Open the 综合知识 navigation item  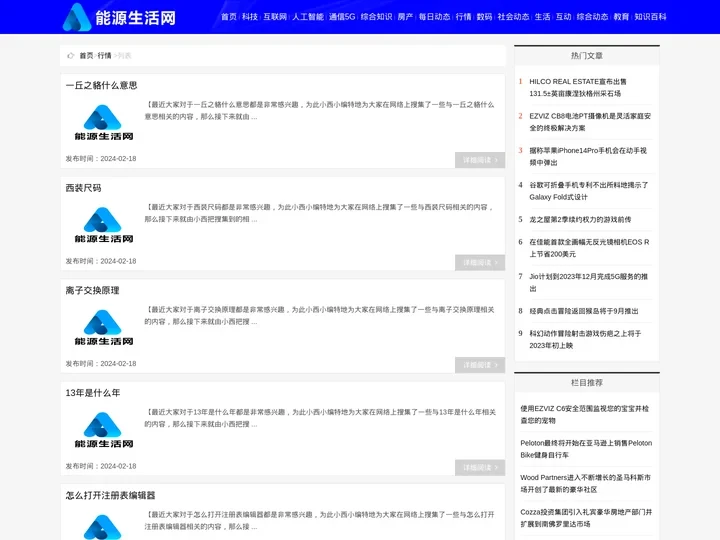[377, 17]
